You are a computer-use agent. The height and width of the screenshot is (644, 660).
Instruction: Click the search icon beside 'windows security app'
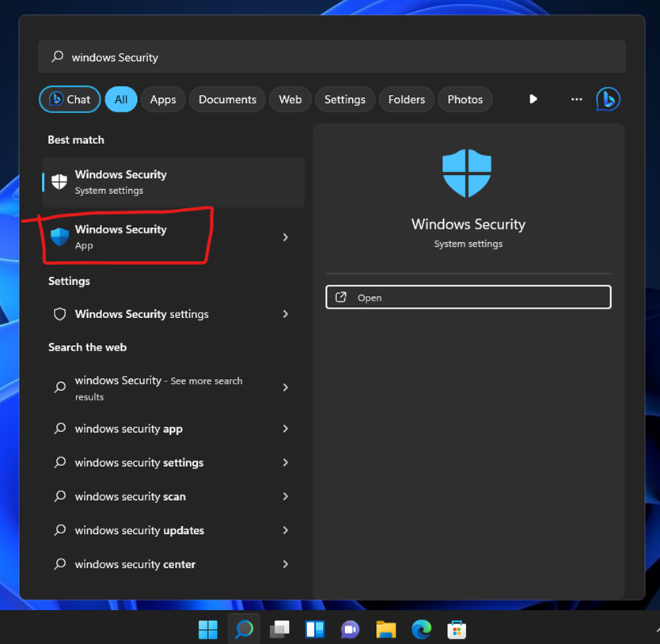click(x=60, y=429)
